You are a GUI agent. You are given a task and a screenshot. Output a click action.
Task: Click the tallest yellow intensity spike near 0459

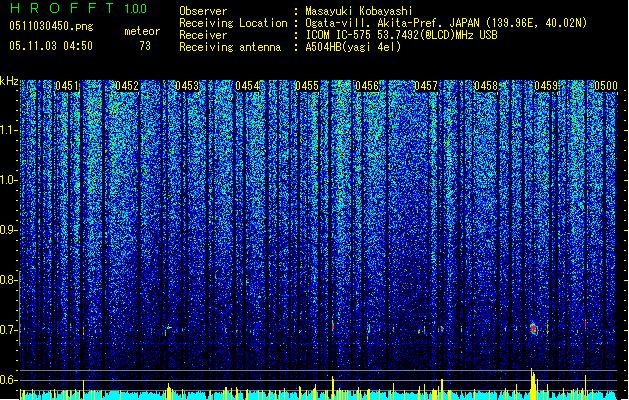(x=532, y=384)
